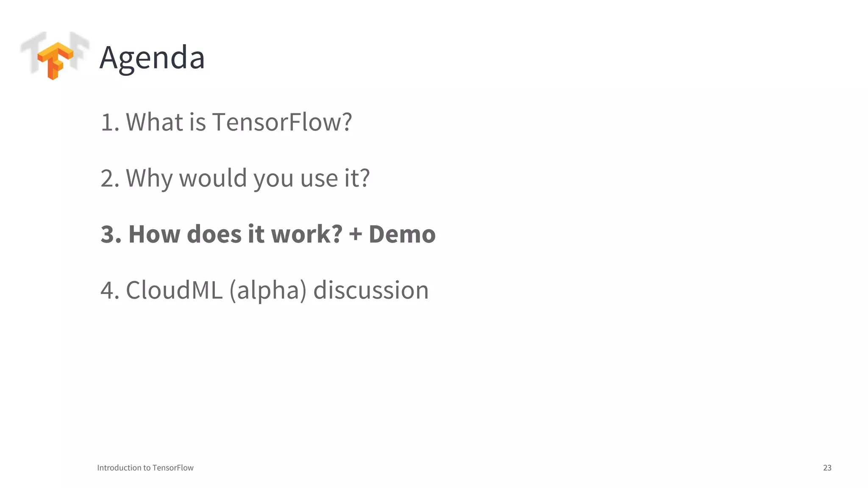
Task: Click the blurred grey F shadow behind logo
Action: pos(79,49)
